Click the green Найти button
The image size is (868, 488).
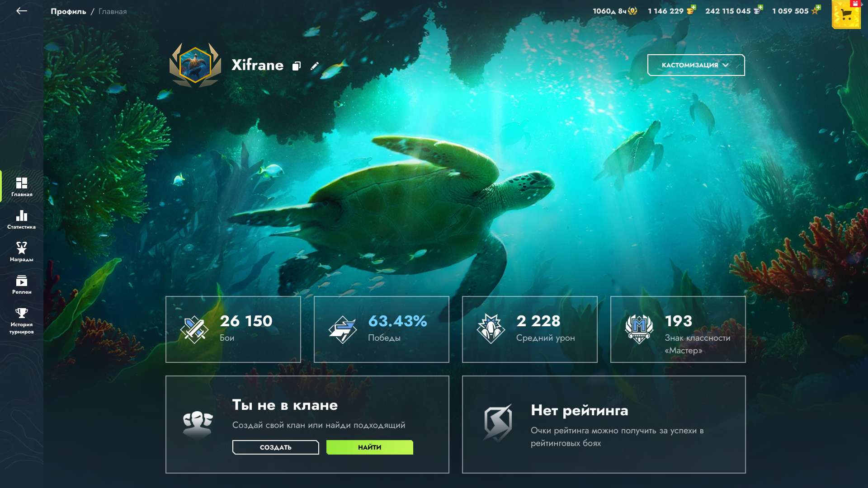pos(370,447)
